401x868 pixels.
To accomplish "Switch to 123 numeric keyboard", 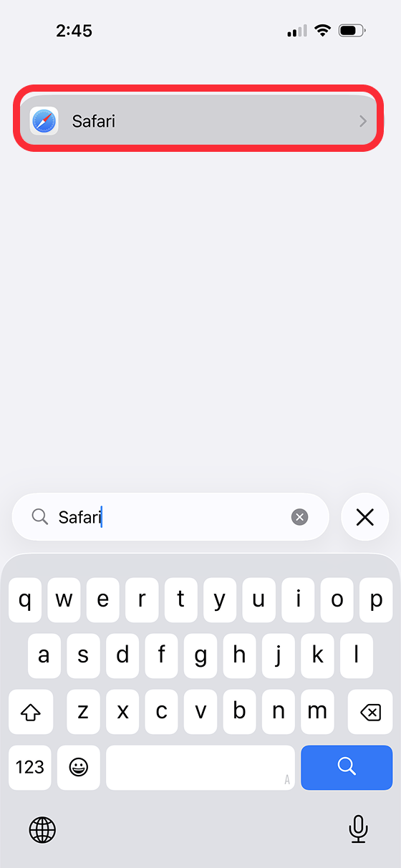I will point(30,767).
